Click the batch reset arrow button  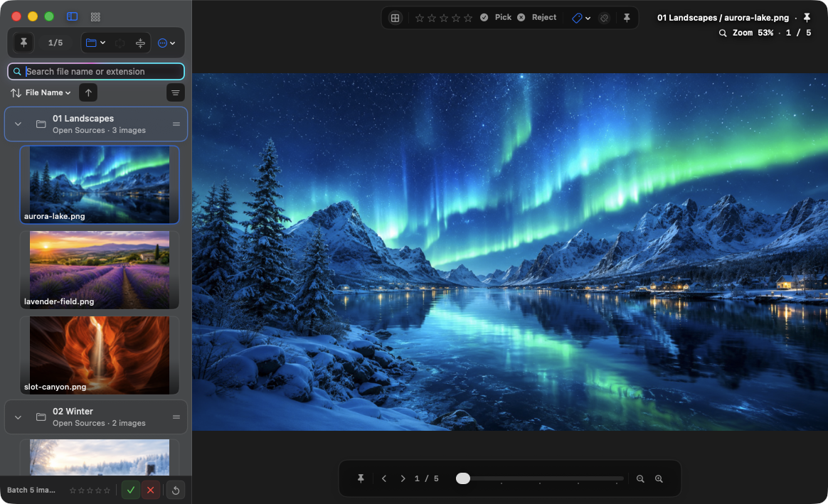click(176, 490)
